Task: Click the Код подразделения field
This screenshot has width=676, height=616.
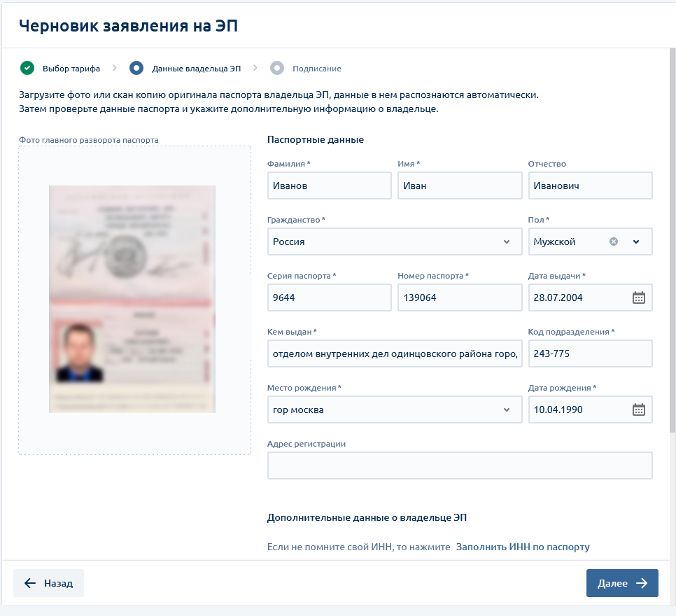Action: (589, 353)
